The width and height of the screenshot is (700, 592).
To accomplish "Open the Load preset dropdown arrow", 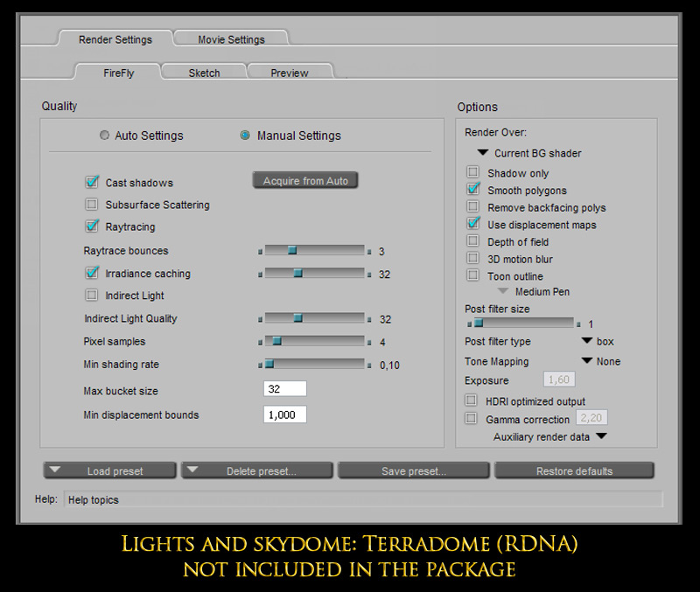I will (x=55, y=470).
